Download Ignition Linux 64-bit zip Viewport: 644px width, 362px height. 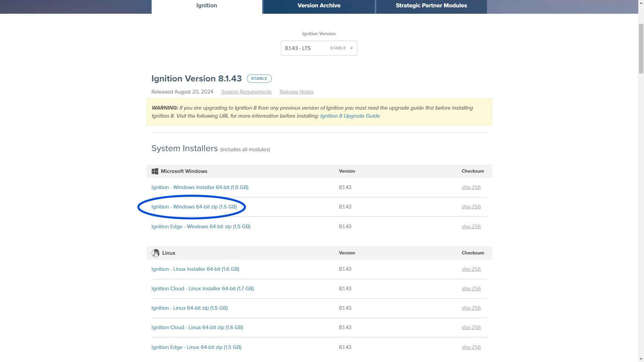pos(190,308)
